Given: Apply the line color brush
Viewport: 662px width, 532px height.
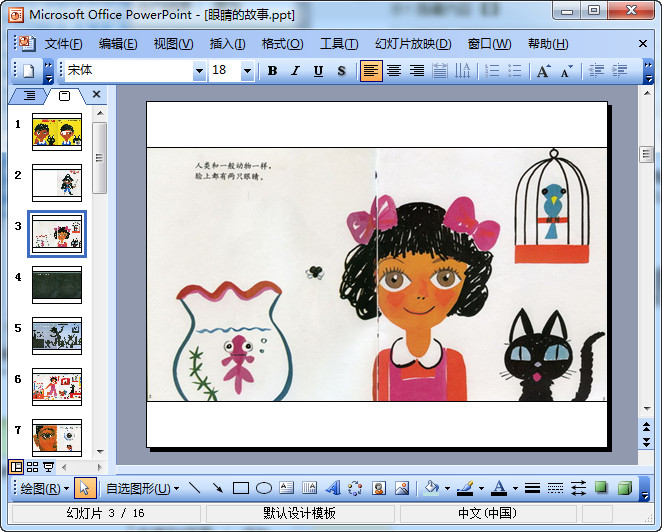Looking at the screenshot, I should (466, 489).
